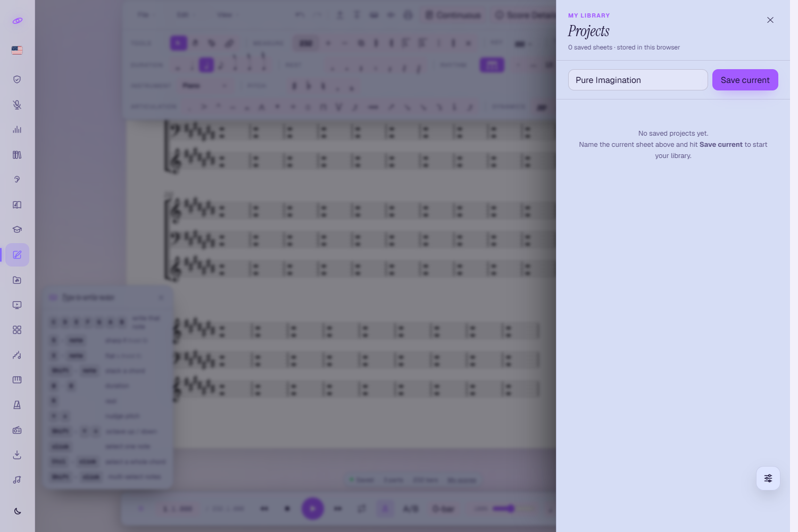Open the open-book music sidebar icon

point(17,205)
